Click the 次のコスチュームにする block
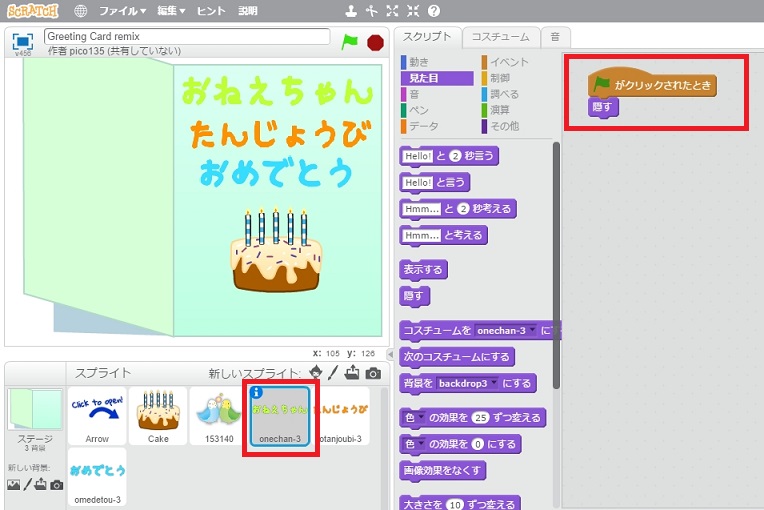Viewport: 764px width, 510px height. click(457, 357)
